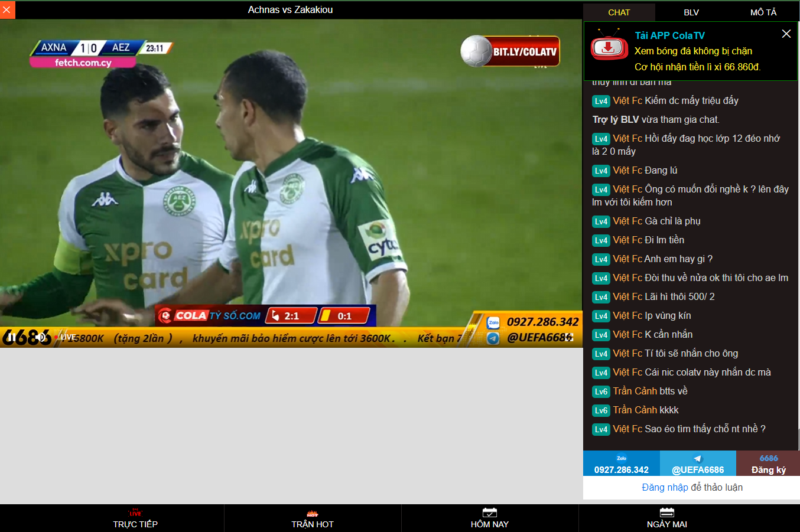View NGÀY MAI matches schedule

(x=666, y=518)
